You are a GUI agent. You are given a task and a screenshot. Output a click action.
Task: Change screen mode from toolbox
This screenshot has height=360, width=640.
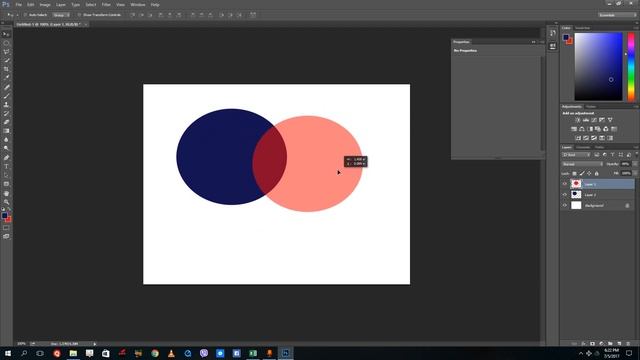click(6, 236)
